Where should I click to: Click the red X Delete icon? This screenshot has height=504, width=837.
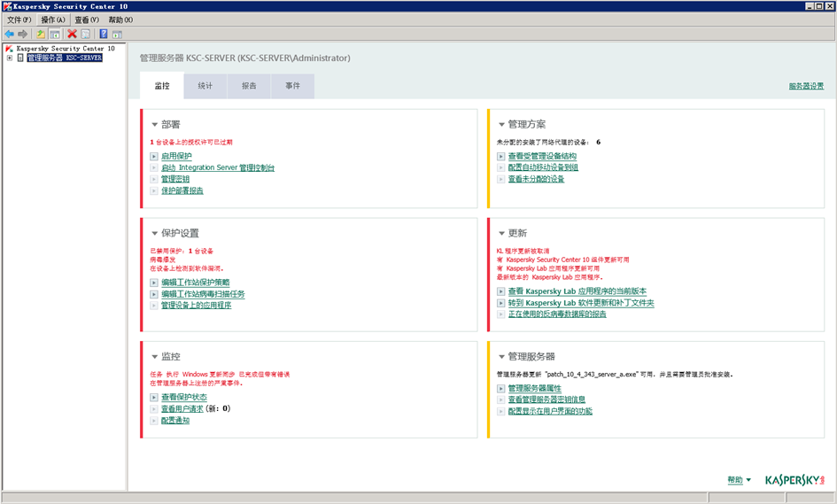tap(72, 35)
